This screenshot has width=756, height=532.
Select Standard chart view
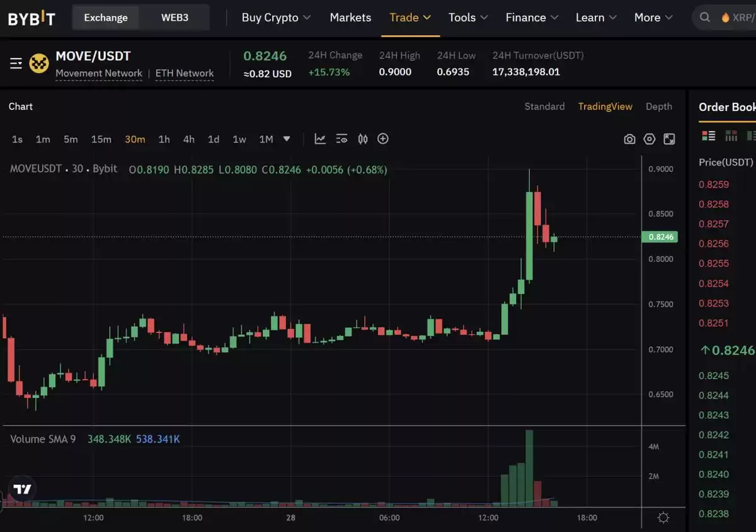(544, 106)
